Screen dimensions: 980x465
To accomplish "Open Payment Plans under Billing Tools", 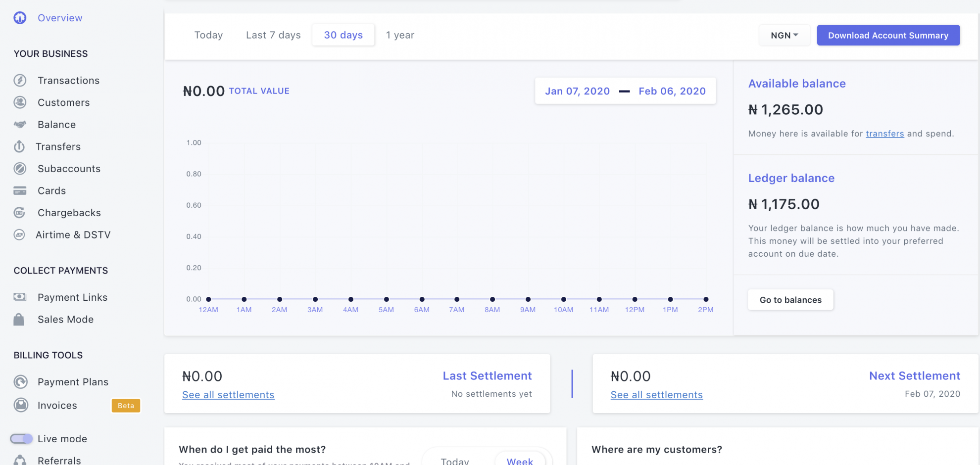I will pos(73,381).
